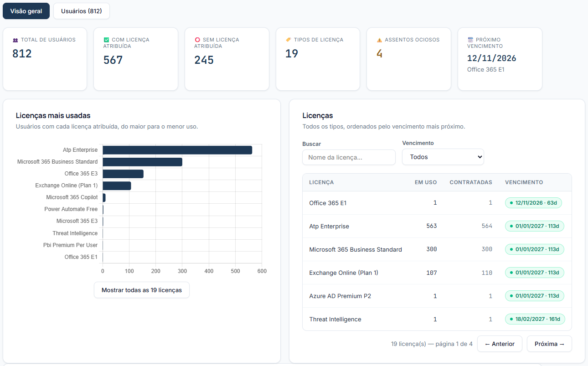Click the Licenças mais usadas heading
This screenshot has width=588, height=366.
[53, 115]
